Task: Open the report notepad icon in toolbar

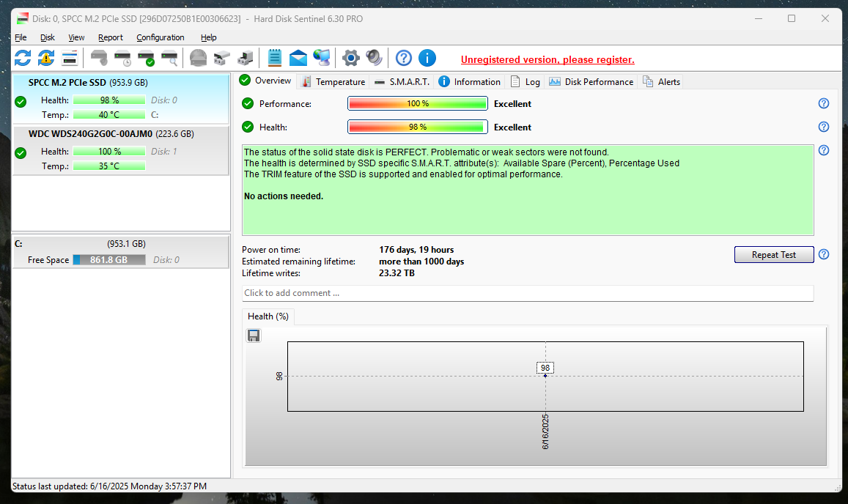Action: [275, 58]
